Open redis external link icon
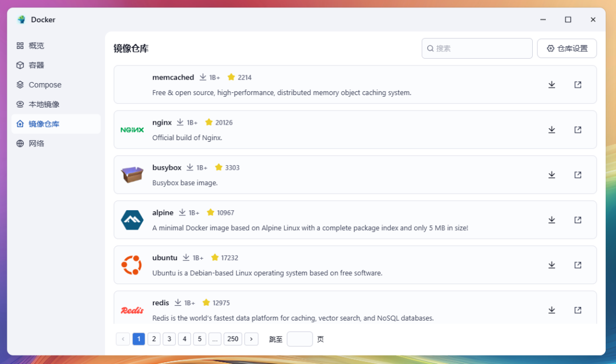Viewport: 616px width, 364px height. tap(577, 310)
